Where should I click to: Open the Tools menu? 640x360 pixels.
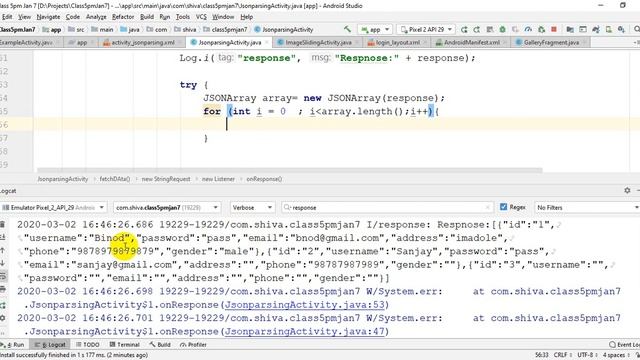(182, 17)
